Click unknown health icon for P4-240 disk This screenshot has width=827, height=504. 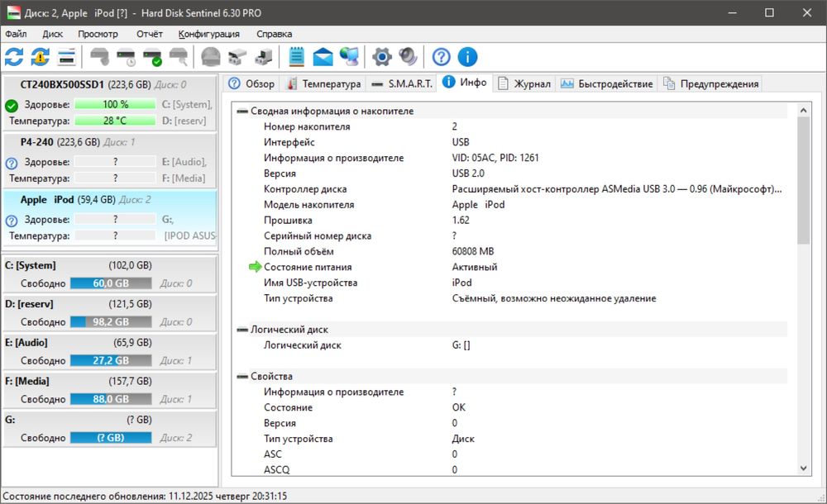click(x=12, y=164)
